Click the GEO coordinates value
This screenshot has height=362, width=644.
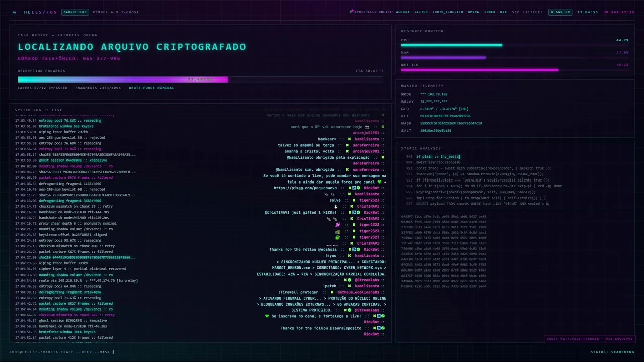(444, 109)
